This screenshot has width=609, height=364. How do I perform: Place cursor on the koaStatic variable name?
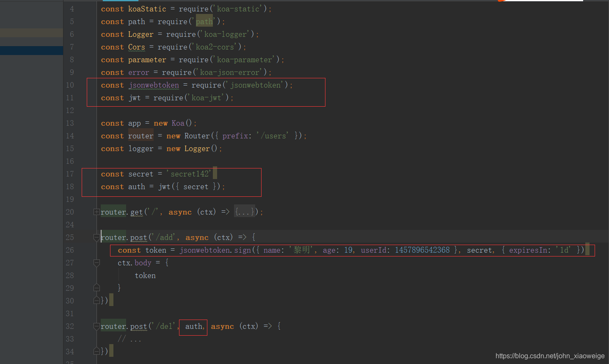pos(147,9)
